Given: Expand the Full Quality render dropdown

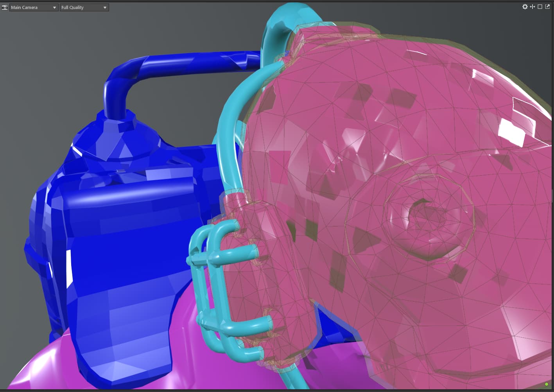Looking at the screenshot, I should click(x=84, y=7).
